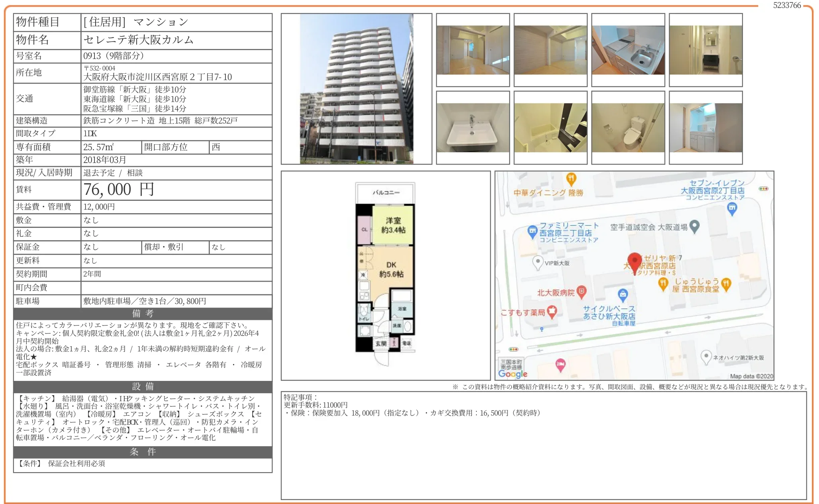Viewport: 819px width, 504px height.
Task: Open the kitchen sink photo thumbnail
Action: click(x=628, y=50)
